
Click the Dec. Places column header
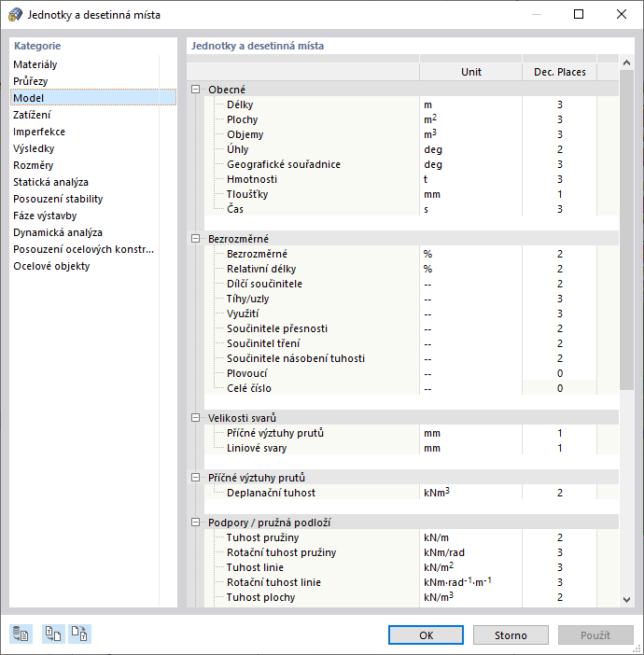point(560,72)
